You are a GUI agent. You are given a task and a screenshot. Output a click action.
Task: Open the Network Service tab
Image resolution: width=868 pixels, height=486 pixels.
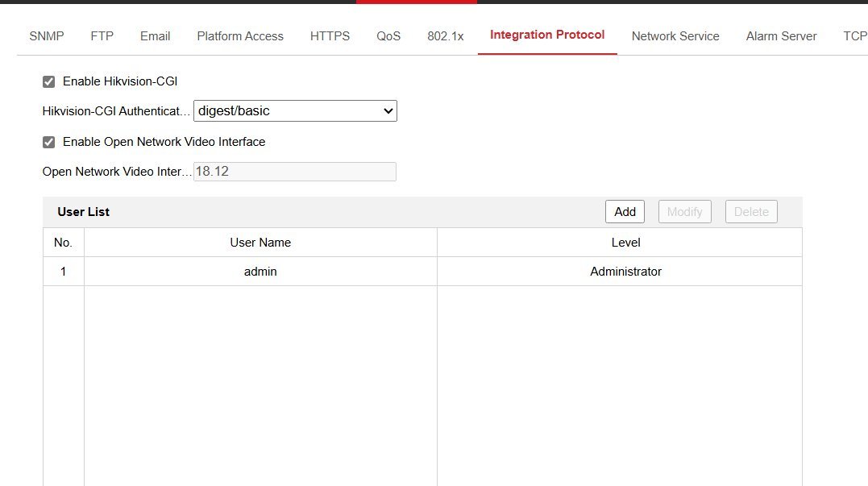[x=675, y=36]
